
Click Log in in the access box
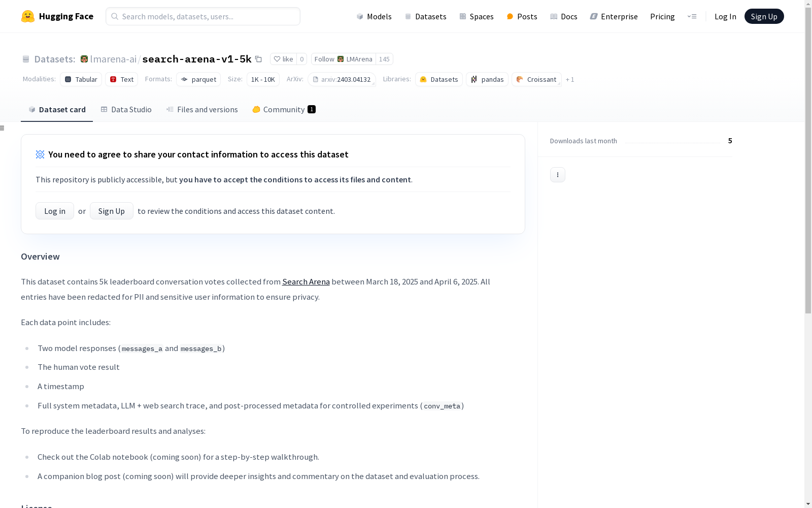55,211
